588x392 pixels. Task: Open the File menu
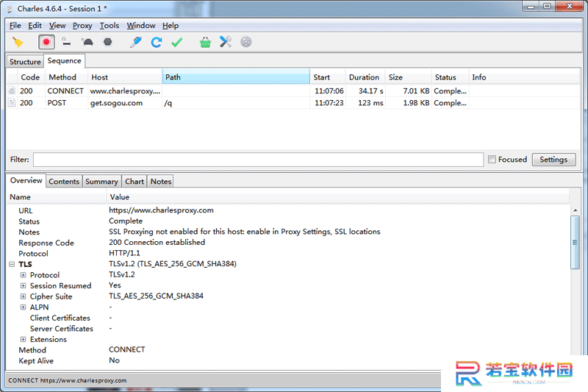15,26
